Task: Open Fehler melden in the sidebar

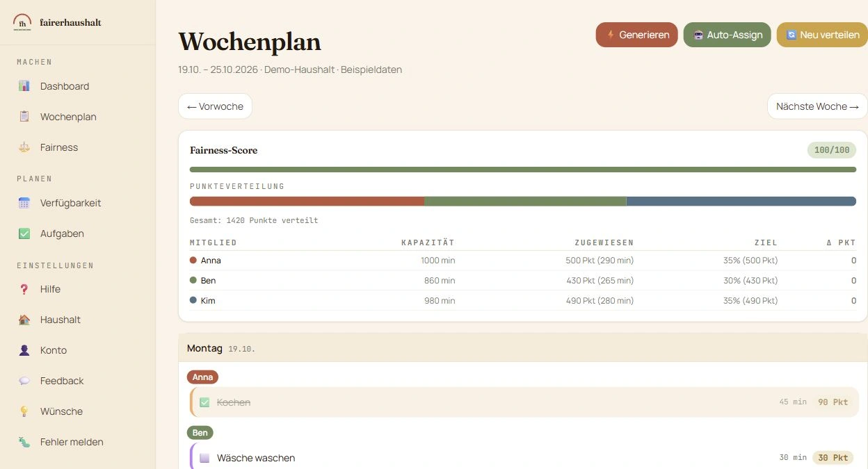Action: coord(77,442)
